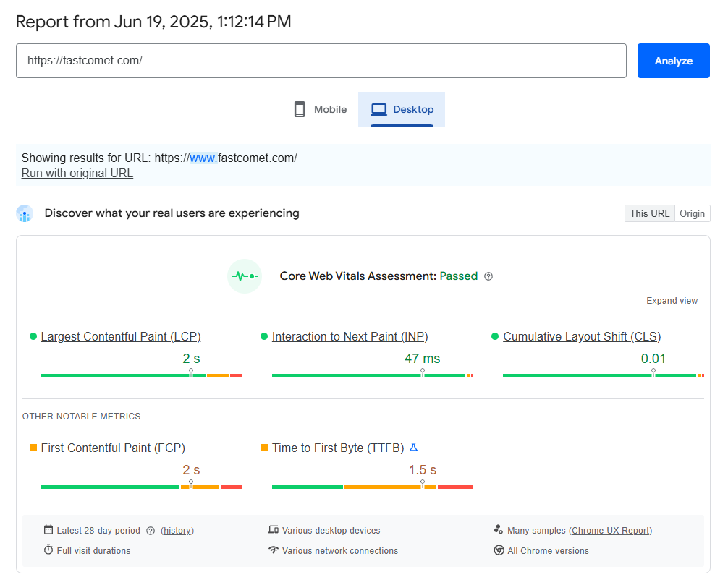
Task: Switch the assessment scope to Origin
Action: point(692,213)
